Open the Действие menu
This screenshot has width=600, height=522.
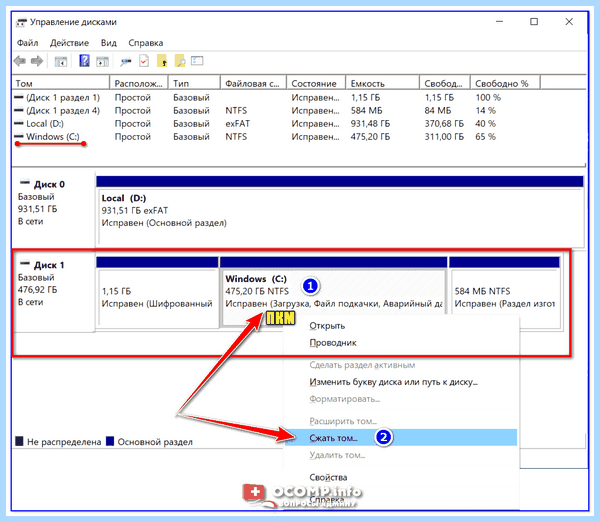pyautogui.click(x=69, y=43)
